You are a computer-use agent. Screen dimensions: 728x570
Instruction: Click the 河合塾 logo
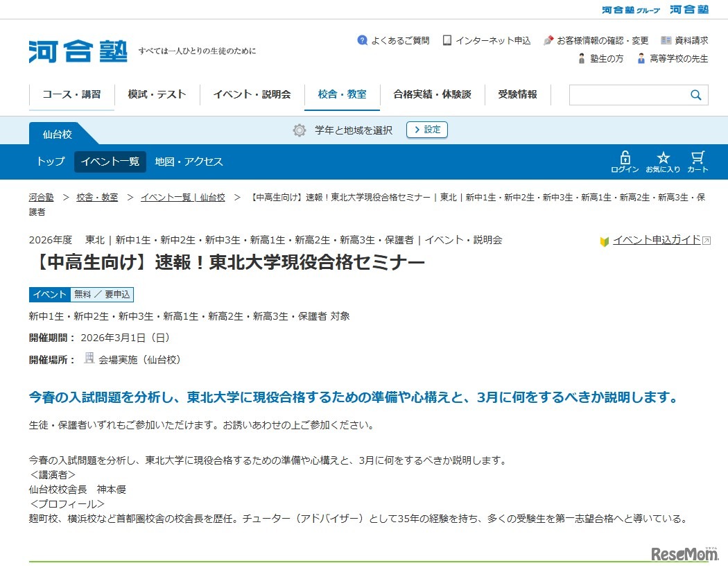[x=77, y=50]
